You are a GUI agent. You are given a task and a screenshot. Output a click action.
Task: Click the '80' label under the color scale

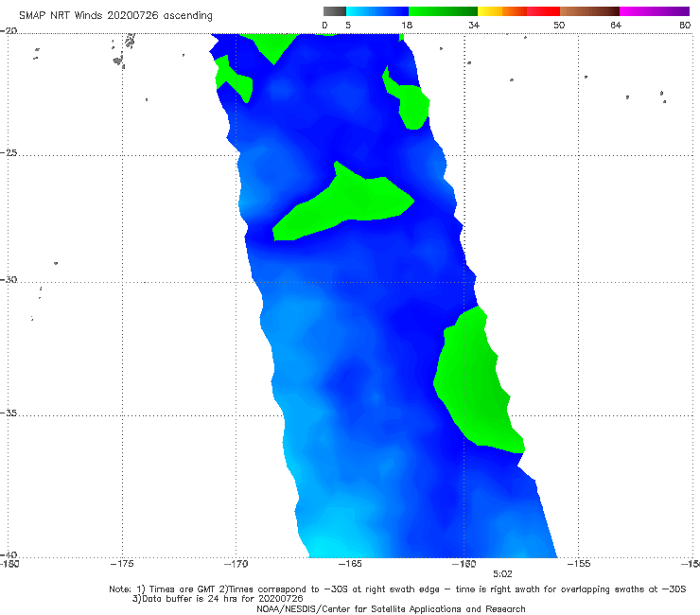(685, 25)
